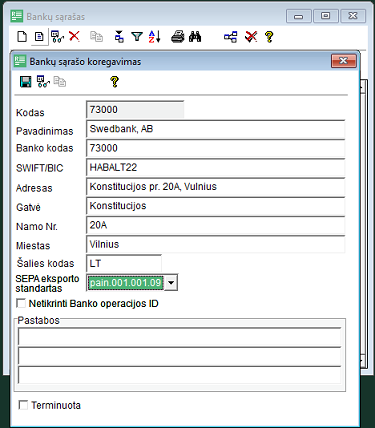Toggle Netikrinti Banko operacijos ID checkbox
Screen dimensions: 375x428
(21, 303)
